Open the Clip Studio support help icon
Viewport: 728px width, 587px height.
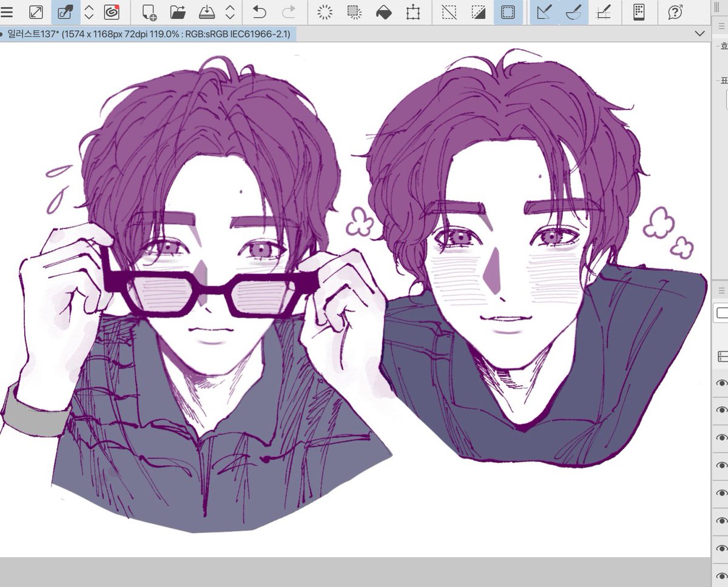(675, 12)
